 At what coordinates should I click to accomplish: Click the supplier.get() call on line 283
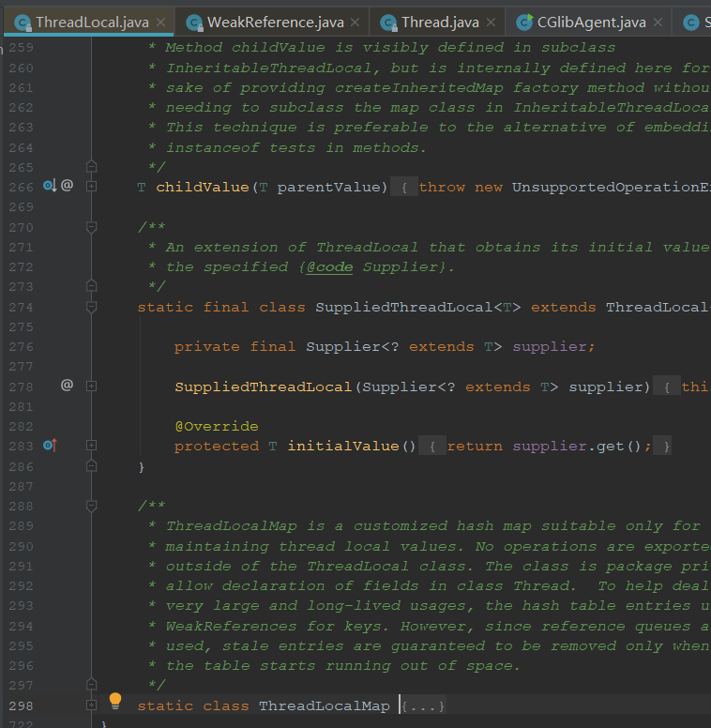tap(577, 447)
